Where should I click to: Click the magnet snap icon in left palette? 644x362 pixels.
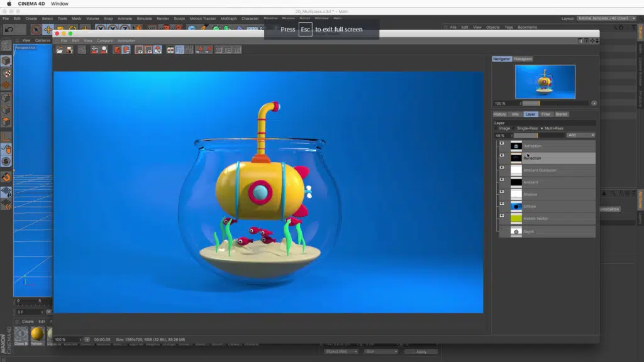click(x=6, y=177)
